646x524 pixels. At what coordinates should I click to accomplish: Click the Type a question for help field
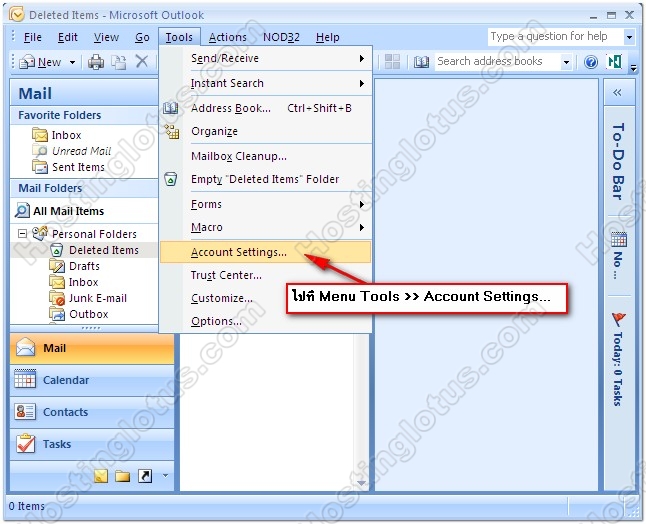556,37
